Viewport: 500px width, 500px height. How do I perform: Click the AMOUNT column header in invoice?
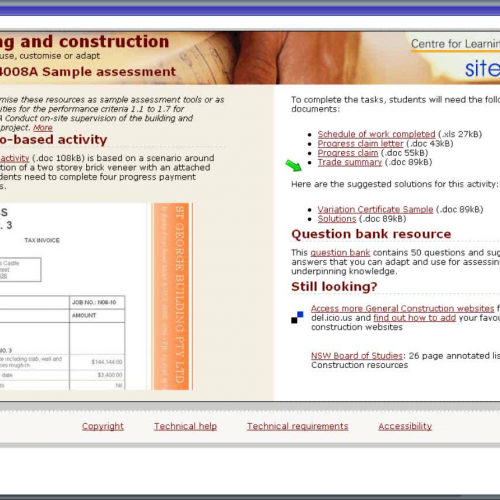84,315
